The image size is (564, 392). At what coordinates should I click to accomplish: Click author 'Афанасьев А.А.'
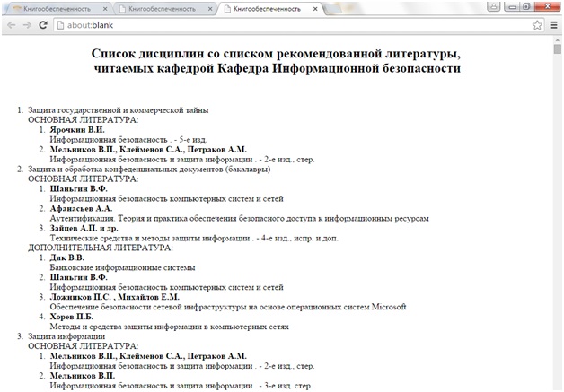click(x=82, y=208)
